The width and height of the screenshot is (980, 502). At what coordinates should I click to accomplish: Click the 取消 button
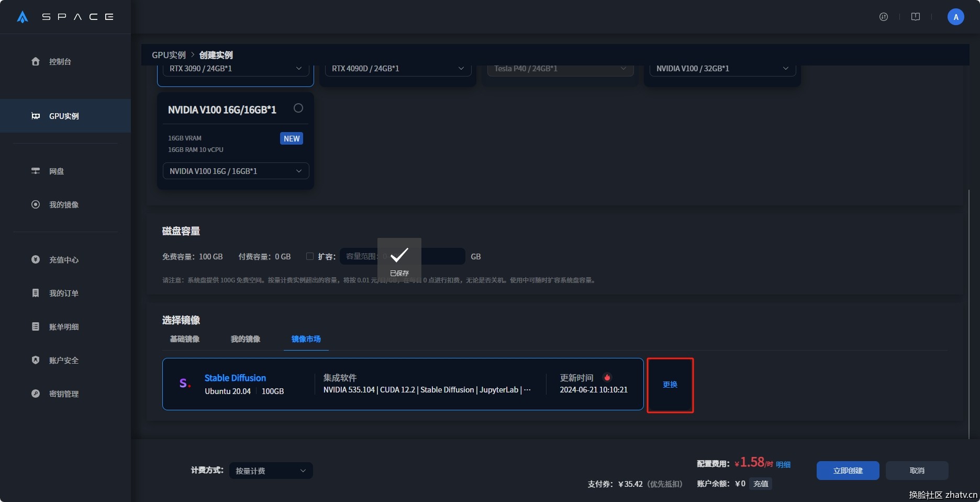(917, 471)
